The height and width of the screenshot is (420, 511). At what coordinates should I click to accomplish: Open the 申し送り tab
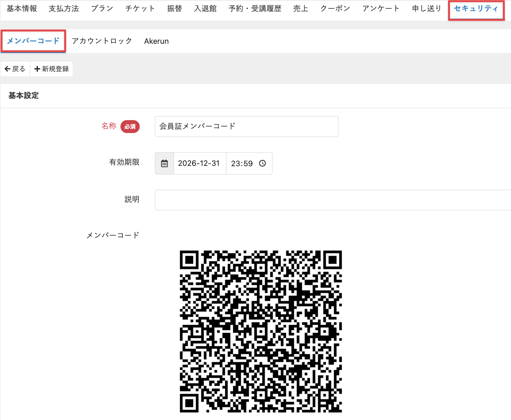426,9
